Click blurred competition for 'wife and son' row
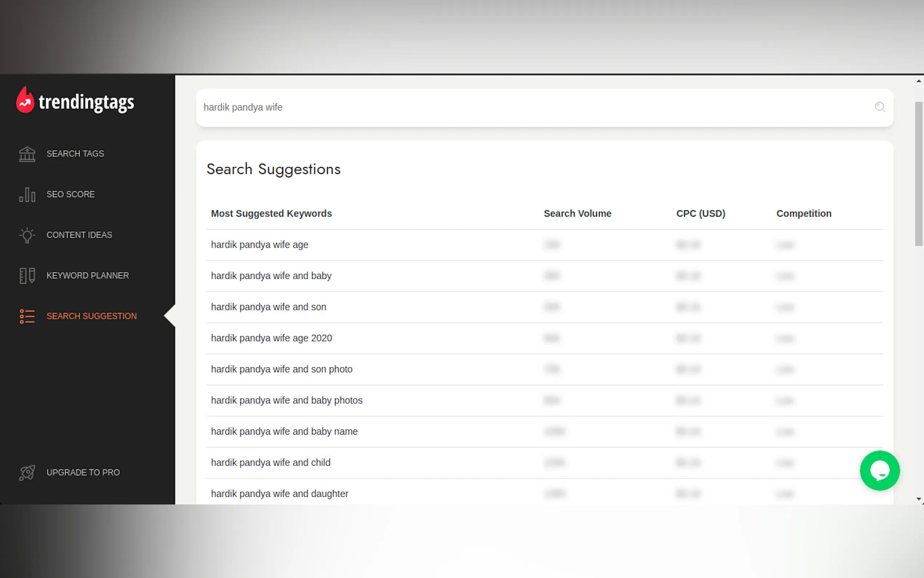The height and width of the screenshot is (578, 924). pyautogui.click(x=785, y=307)
